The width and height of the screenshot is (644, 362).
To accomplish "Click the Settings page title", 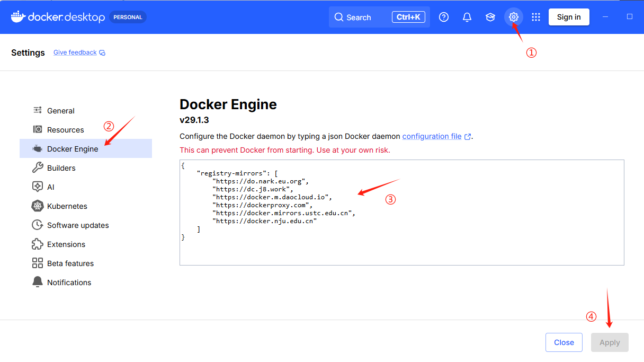I will [x=28, y=52].
